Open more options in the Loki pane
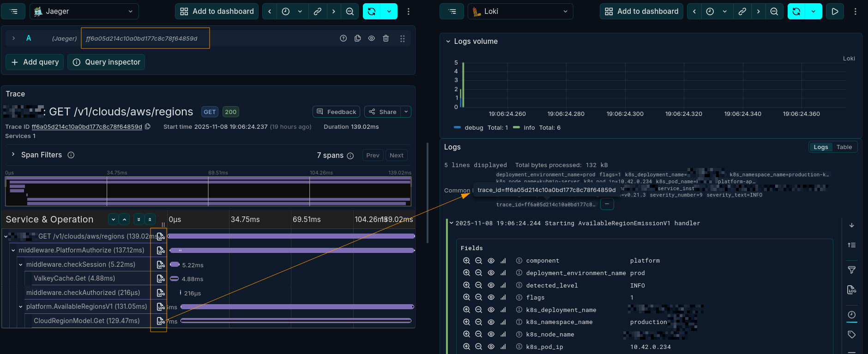 [855, 11]
